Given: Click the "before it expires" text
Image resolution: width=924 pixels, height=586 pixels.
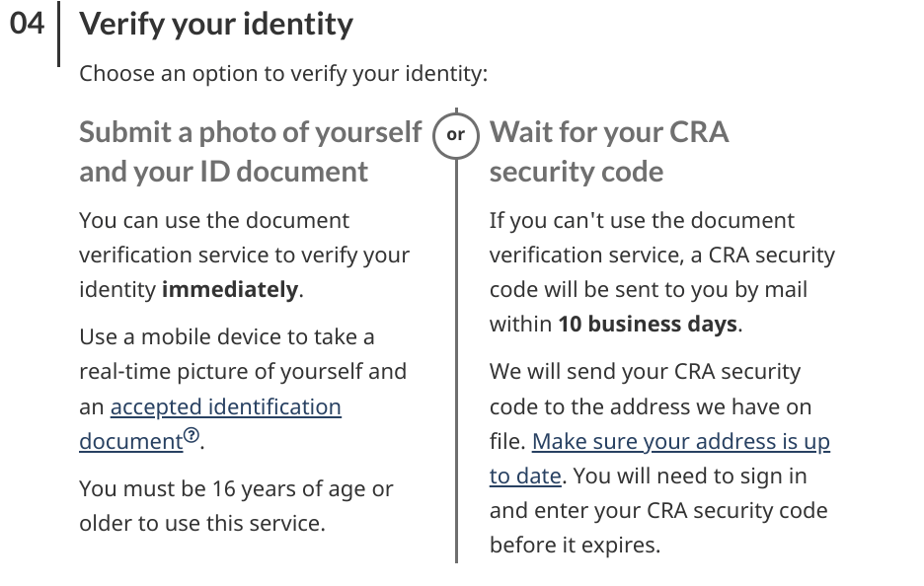Looking at the screenshot, I should (575, 545).
